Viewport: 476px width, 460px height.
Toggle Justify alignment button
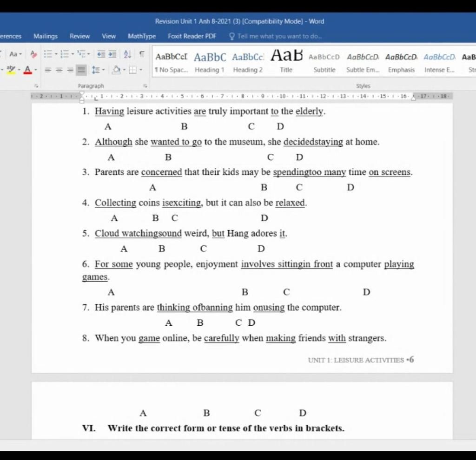coord(81,70)
